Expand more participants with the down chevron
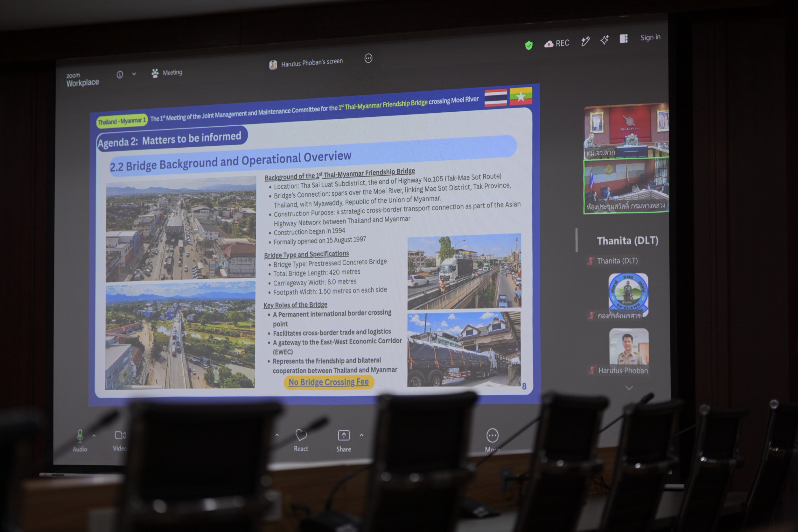This screenshot has width=798, height=532. pos(629,388)
